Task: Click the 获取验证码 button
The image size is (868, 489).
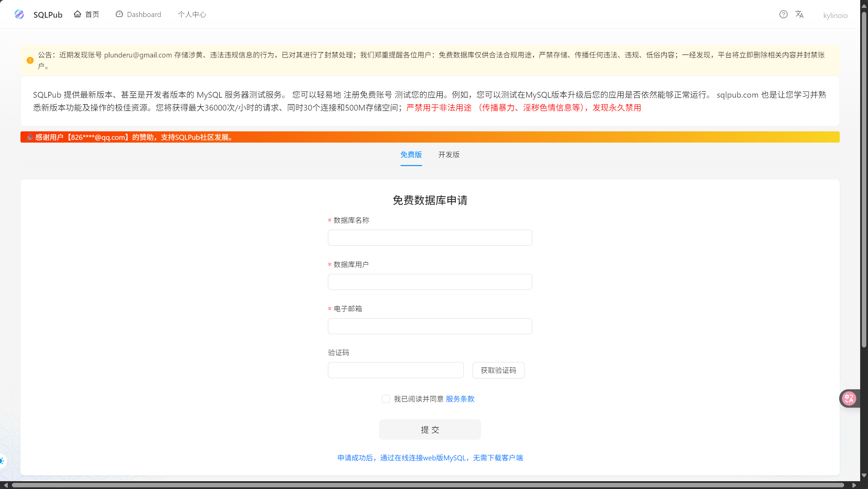Action: coord(498,370)
